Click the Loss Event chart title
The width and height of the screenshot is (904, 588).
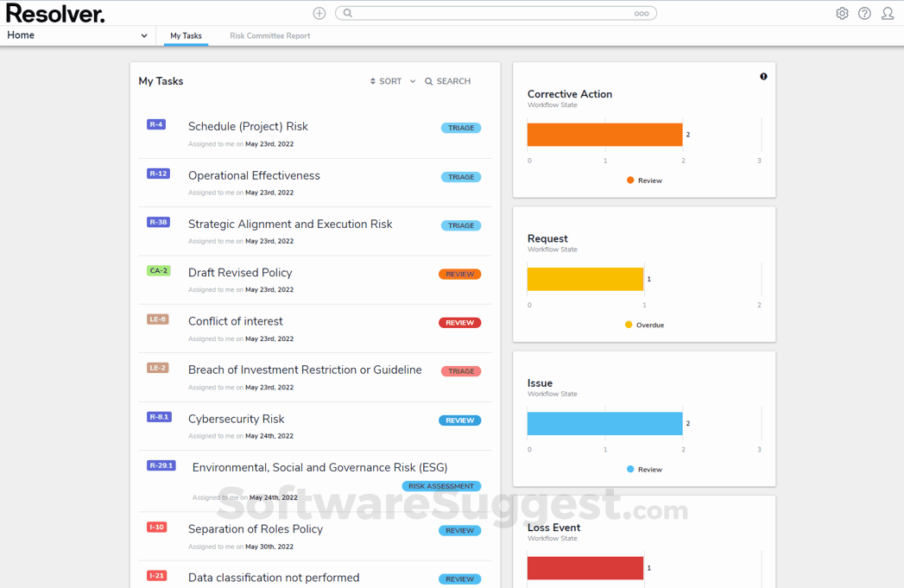[553, 528]
